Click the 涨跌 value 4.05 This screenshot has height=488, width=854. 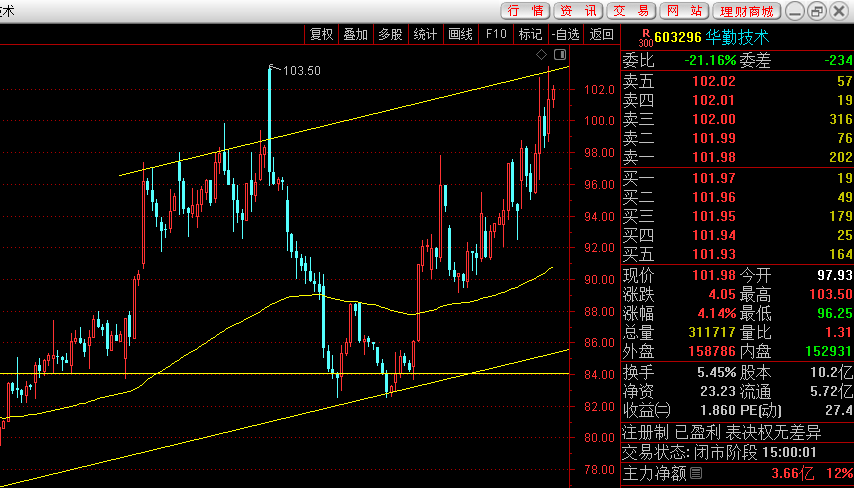pyautogui.click(x=722, y=295)
